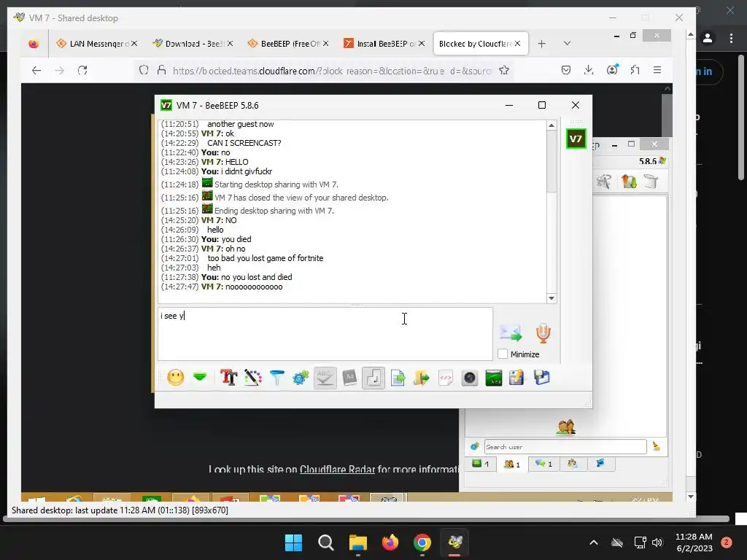Send a file using page-arrow icon
The height and width of the screenshot is (560, 747).
coord(398,378)
